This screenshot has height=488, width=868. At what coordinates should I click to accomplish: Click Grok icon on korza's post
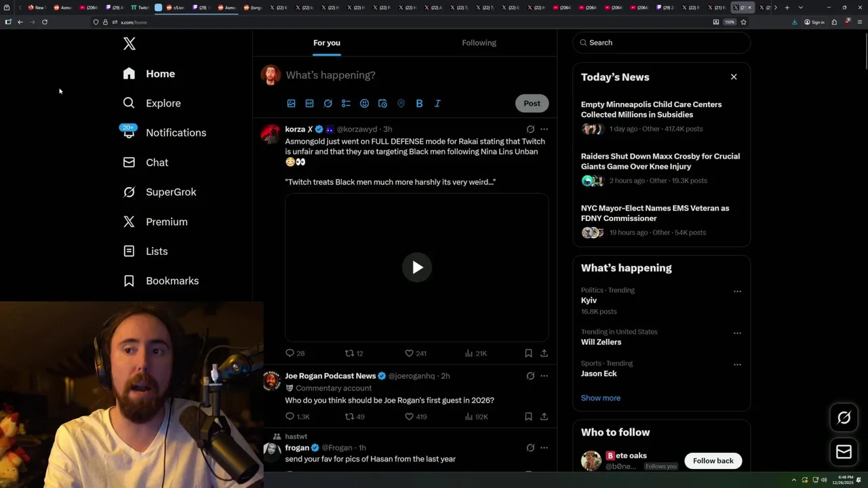tap(530, 129)
